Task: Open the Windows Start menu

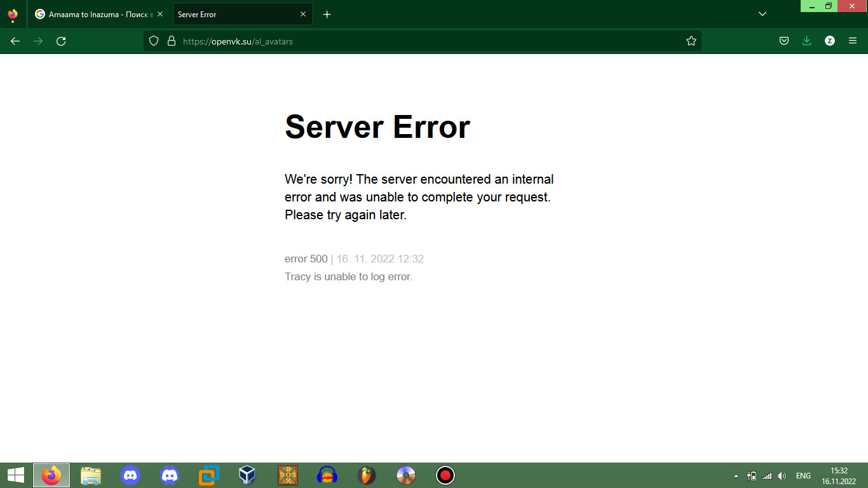Action: tap(16, 475)
